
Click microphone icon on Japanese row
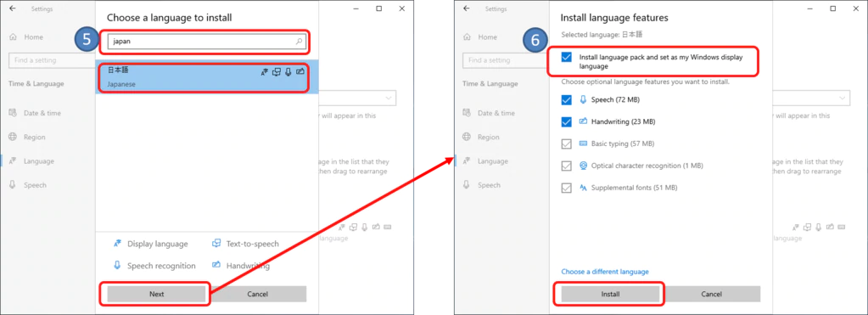click(x=288, y=72)
